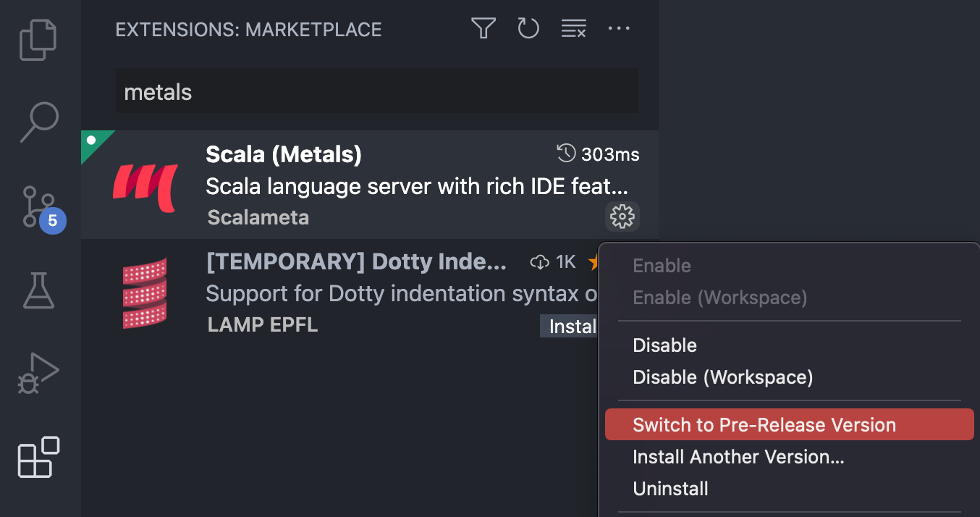
Task: Open Source Control showing 5 pending changes
Action: click(x=38, y=206)
